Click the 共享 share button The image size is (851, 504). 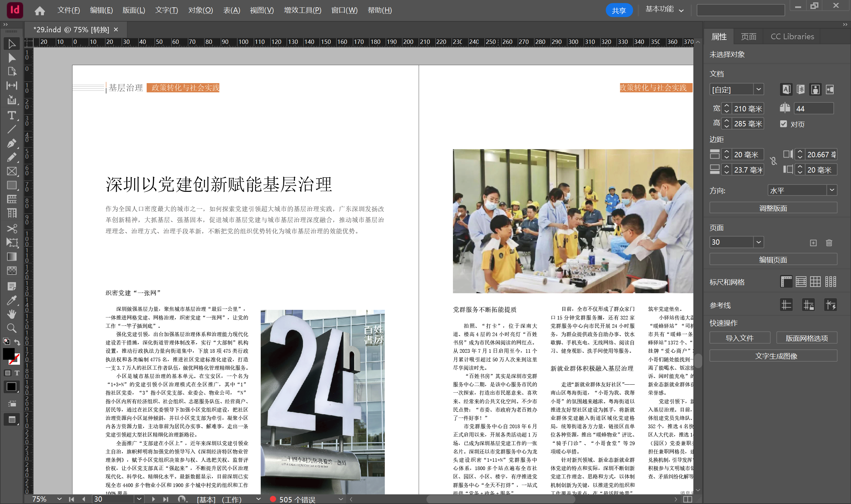click(x=619, y=10)
